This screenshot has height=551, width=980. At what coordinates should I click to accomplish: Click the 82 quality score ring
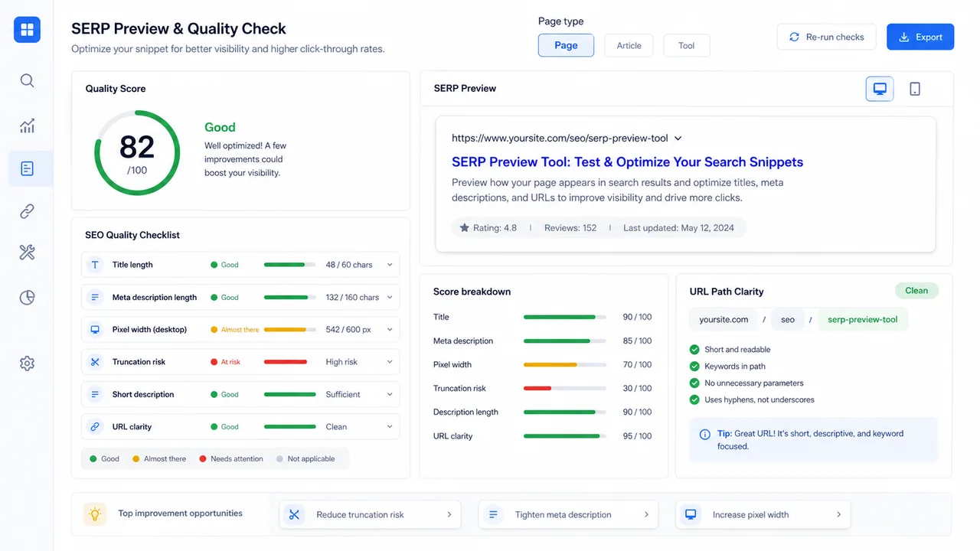click(x=137, y=152)
